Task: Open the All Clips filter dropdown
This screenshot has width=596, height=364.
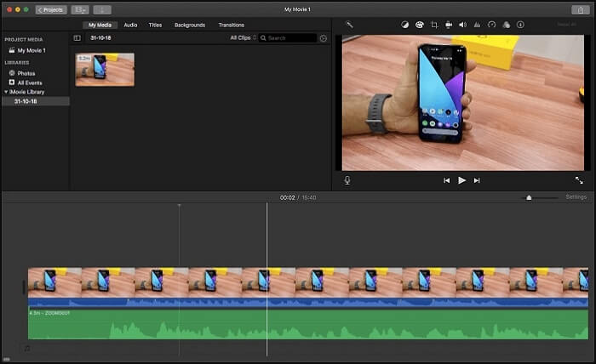Action: tap(242, 38)
